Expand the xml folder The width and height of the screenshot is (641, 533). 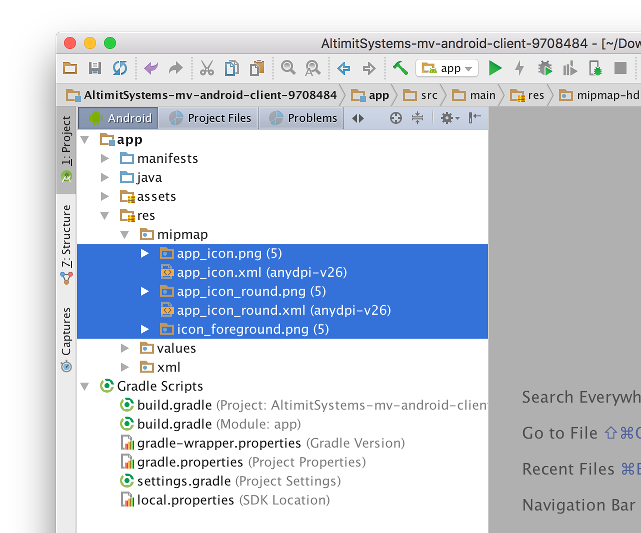pos(125,367)
